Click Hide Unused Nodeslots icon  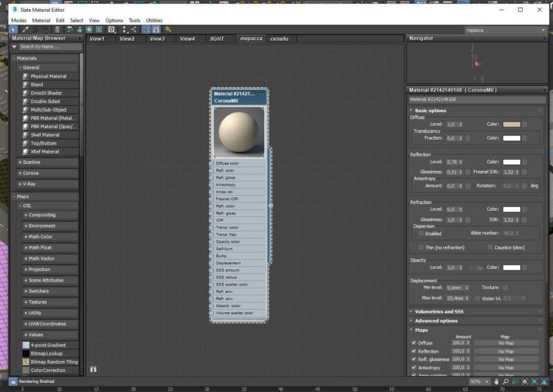point(80,30)
